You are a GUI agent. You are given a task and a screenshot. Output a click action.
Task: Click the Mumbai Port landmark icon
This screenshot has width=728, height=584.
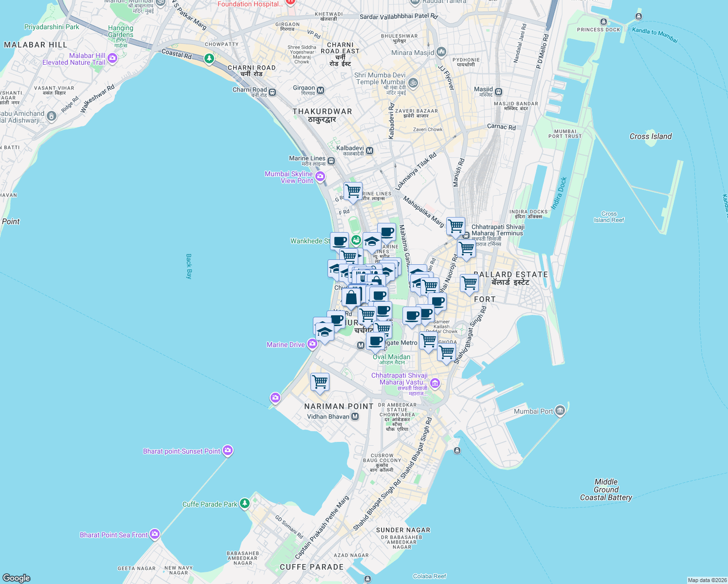pyautogui.click(x=560, y=411)
